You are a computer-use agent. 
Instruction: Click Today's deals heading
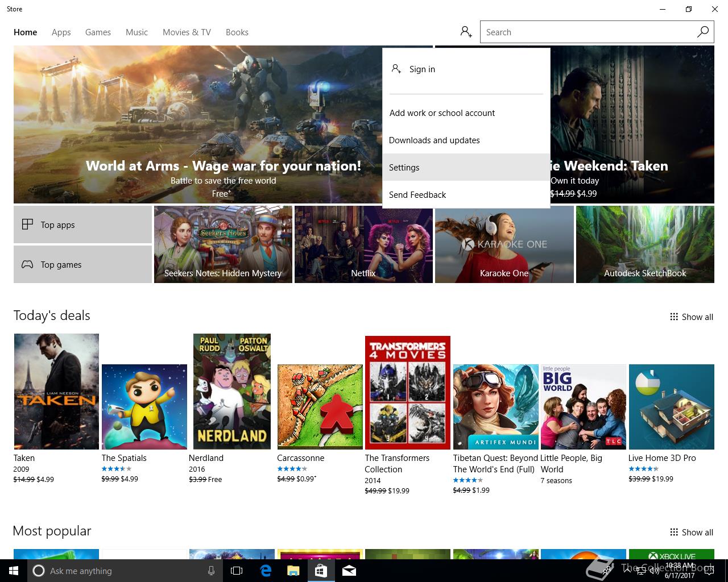tap(52, 315)
